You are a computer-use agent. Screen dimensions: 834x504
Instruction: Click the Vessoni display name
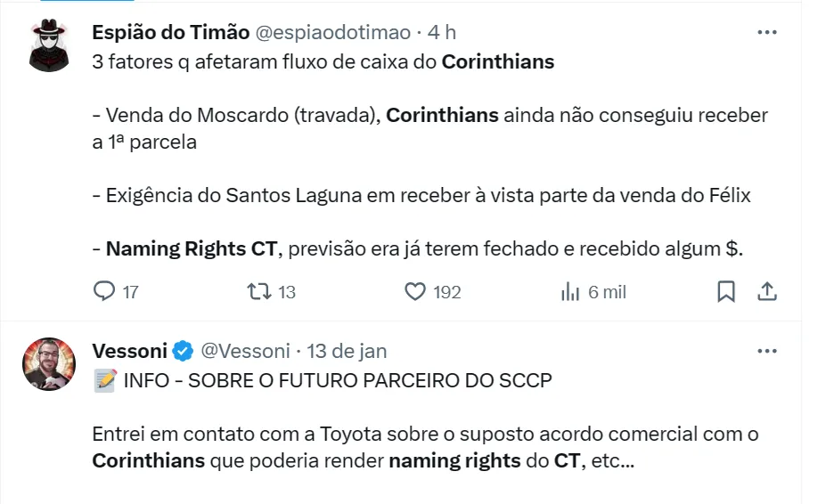click(x=129, y=351)
